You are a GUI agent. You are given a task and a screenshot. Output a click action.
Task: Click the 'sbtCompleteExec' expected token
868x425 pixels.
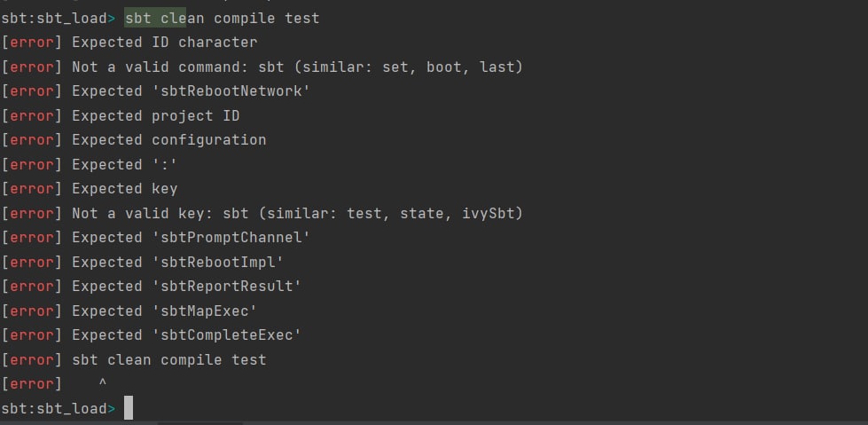point(226,335)
